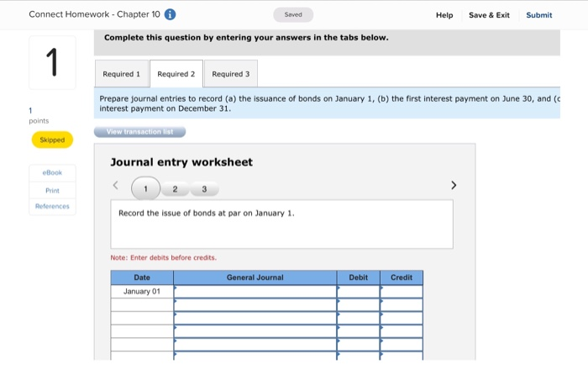Click View transaction list button
Screen dimensions: 588x370
(140, 132)
